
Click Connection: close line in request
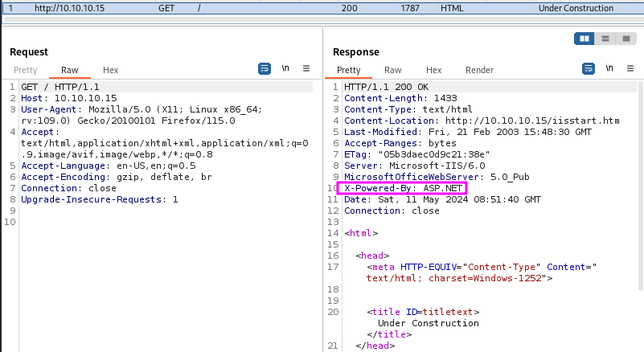[x=68, y=188]
